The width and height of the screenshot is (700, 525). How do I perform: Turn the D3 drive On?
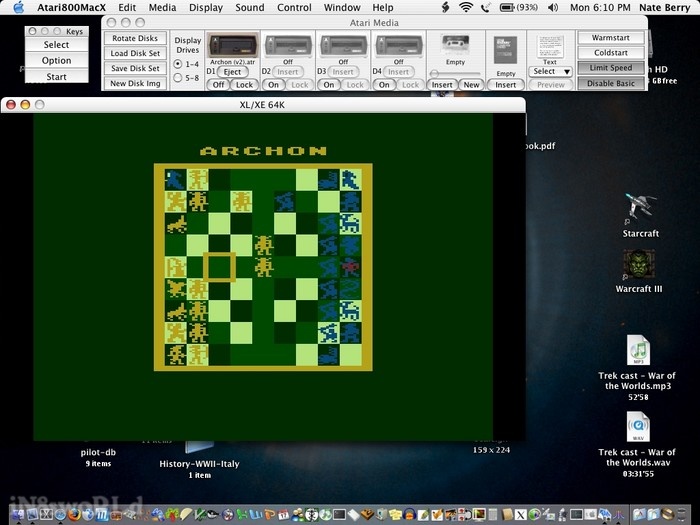pyautogui.click(x=329, y=85)
